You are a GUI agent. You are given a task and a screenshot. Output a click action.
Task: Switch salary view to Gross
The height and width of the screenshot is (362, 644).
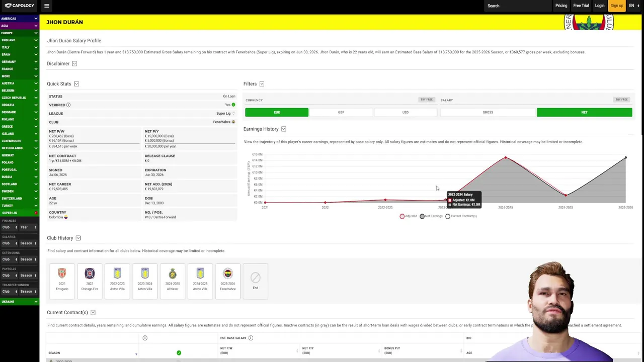488,112
